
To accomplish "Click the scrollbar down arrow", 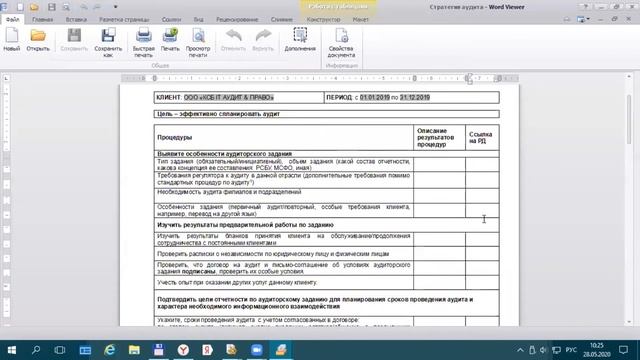I will click(x=629, y=322).
